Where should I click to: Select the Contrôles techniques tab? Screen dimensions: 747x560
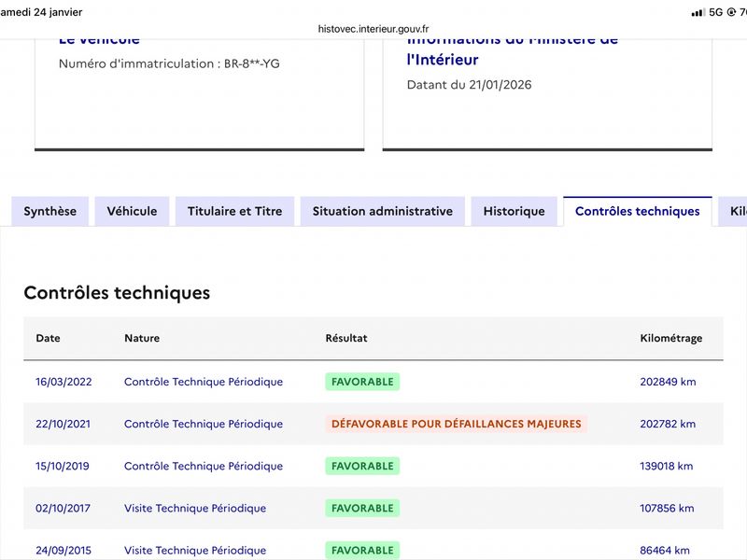pyautogui.click(x=637, y=211)
